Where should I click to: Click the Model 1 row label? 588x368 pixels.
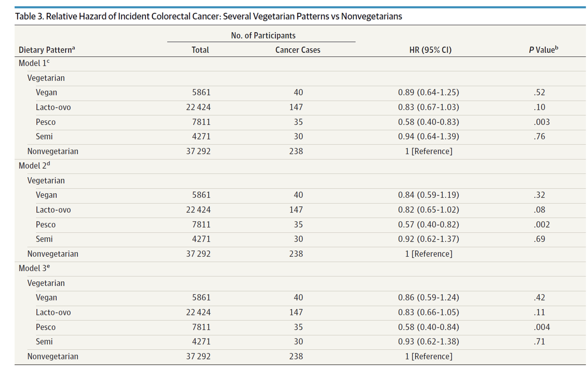[34, 63]
